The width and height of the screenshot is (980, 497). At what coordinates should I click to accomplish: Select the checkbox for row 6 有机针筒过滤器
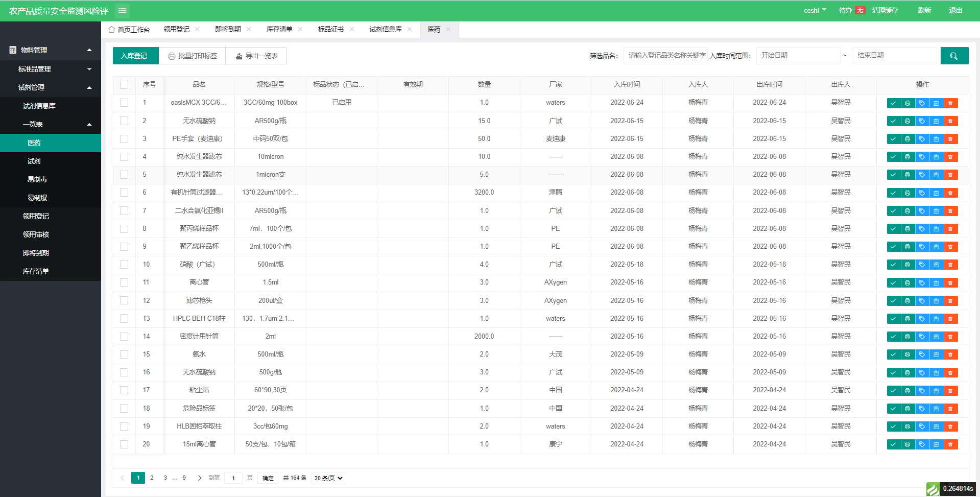pyautogui.click(x=124, y=193)
